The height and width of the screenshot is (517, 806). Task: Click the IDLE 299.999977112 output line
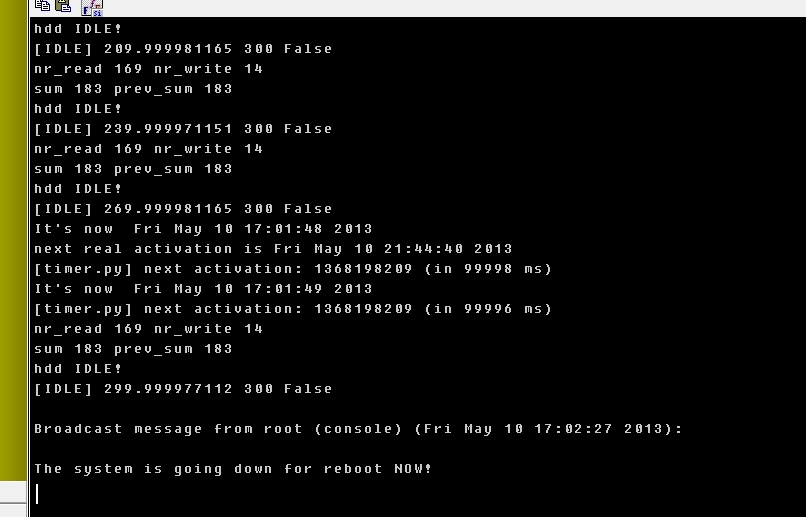184,389
